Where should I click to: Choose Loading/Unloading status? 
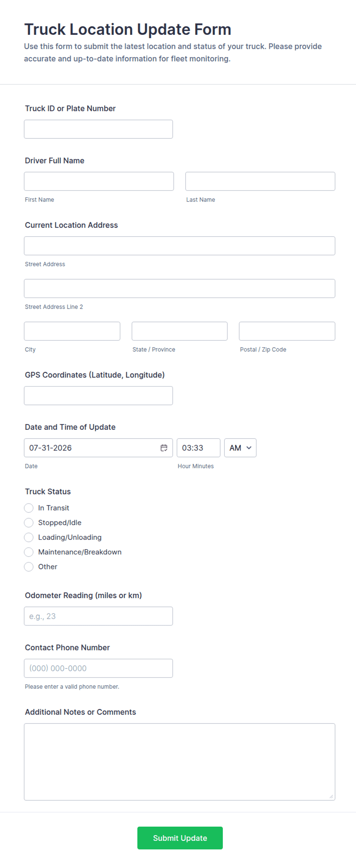[x=29, y=537]
